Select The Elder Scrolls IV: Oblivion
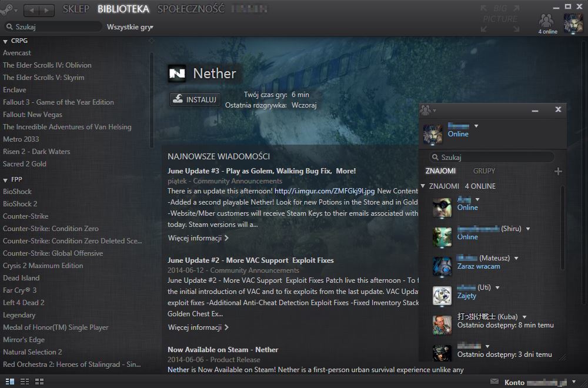Viewport: 588px width, 388px height. tap(47, 65)
